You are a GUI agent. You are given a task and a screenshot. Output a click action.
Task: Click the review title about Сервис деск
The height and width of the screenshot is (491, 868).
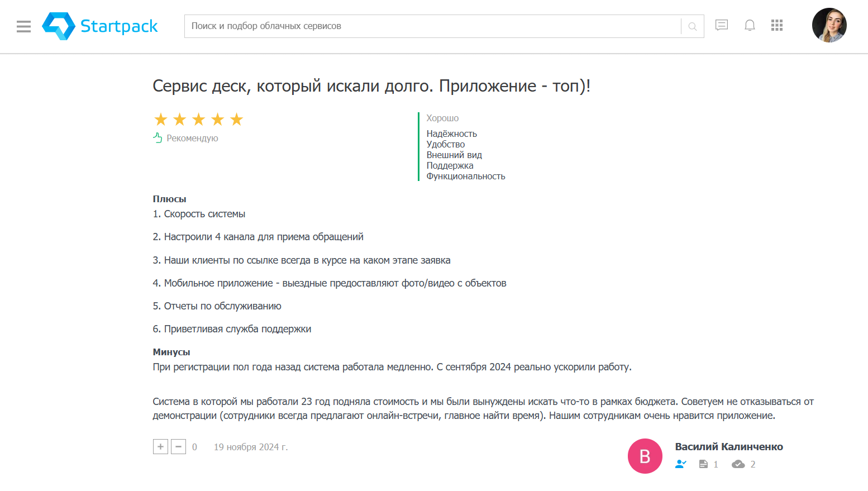click(371, 86)
